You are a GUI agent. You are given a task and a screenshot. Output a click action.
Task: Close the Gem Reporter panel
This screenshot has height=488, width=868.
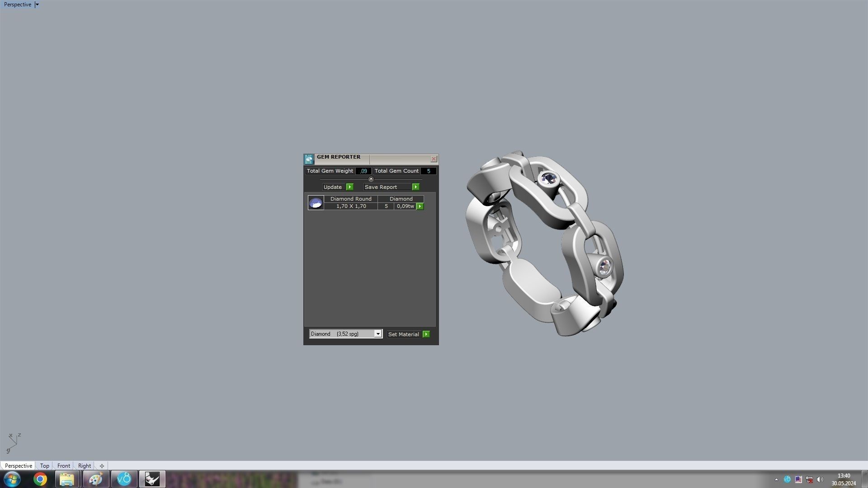[x=434, y=159]
